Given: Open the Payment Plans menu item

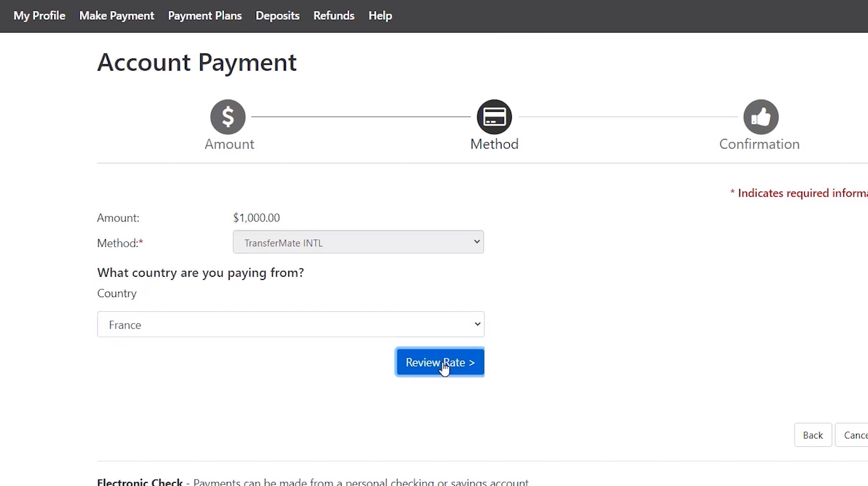Looking at the screenshot, I should pyautogui.click(x=205, y=16).
